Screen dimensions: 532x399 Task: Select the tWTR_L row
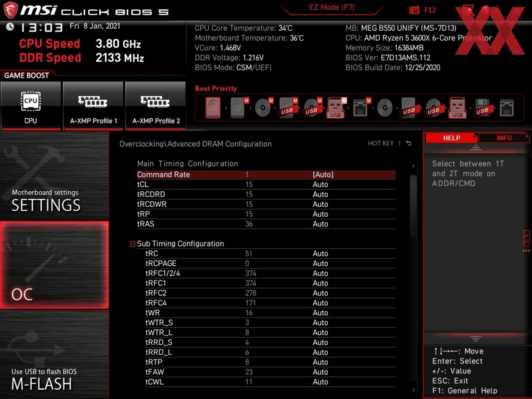270,332
